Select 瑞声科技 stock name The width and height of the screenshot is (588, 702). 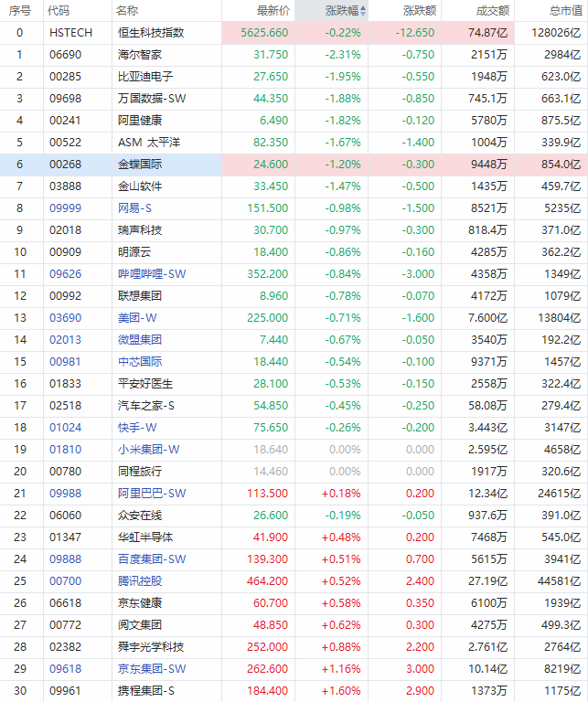(140, 230)
